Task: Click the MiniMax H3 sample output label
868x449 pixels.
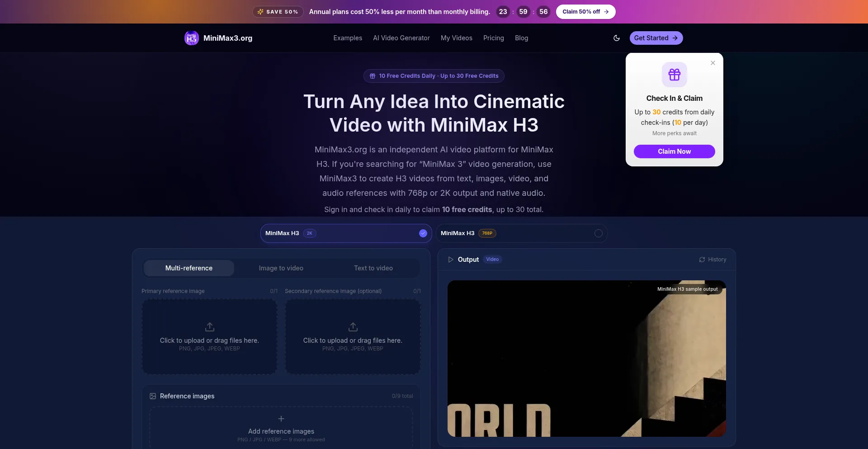Action: [687, 289]
